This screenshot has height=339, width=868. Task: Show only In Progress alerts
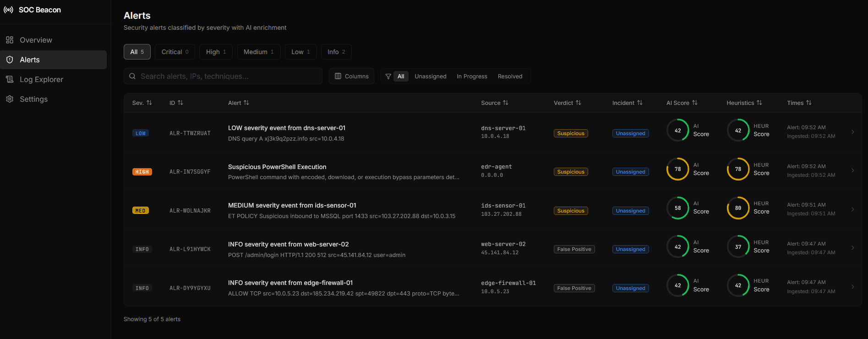[472, 77]
